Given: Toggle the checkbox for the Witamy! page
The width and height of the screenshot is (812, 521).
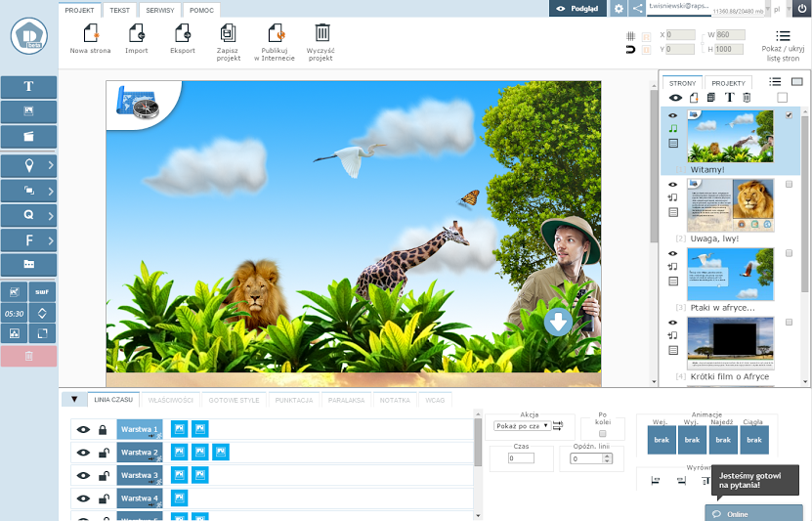Looking at the screenshot, I should click(x=789, y=115).
